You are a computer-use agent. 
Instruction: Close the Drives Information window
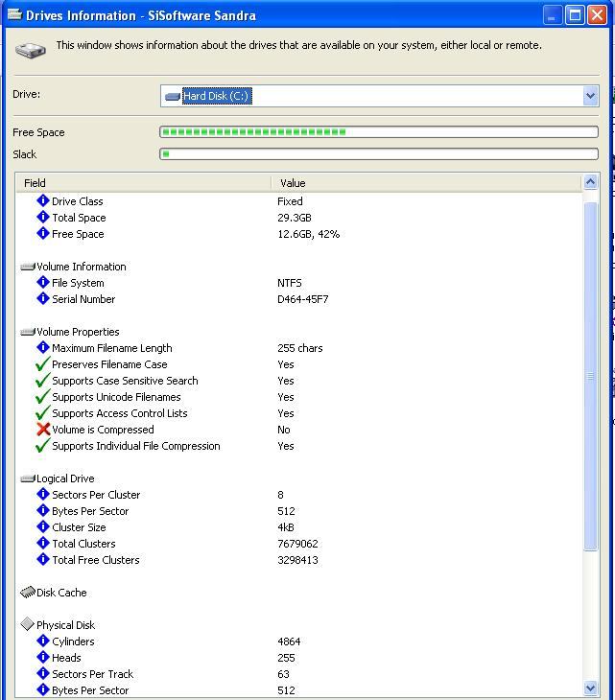click(597, 15)
